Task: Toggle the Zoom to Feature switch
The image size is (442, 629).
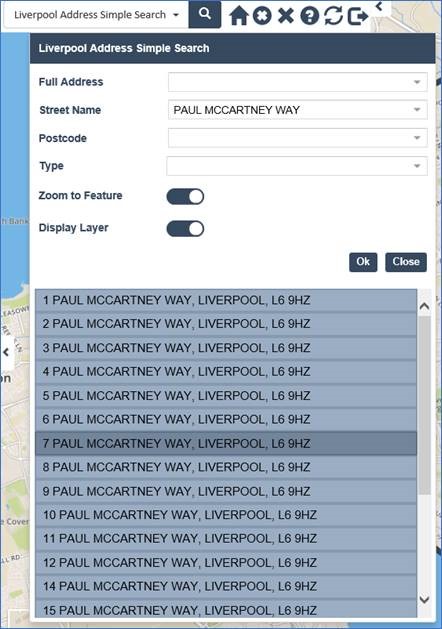Action: [x=185, y=197]
